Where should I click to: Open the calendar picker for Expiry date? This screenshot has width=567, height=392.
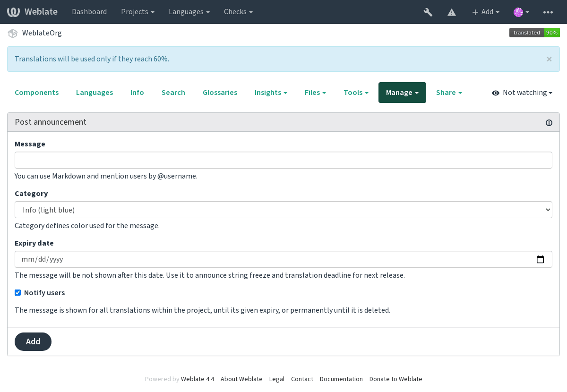[x=541, y=259]
